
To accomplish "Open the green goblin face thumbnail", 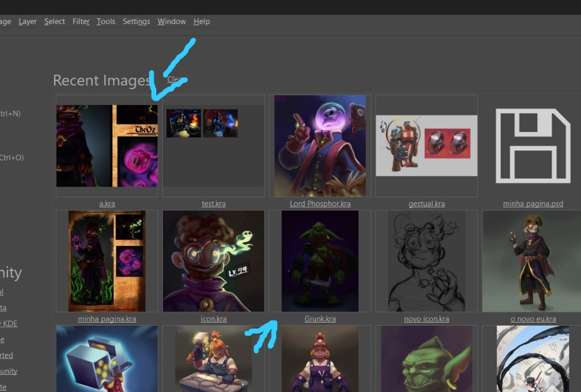I will click(427, 359).
